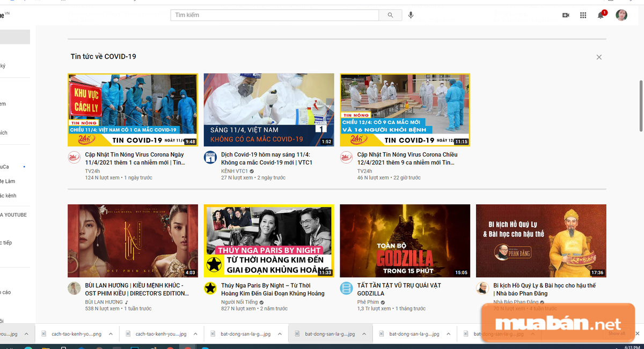Dismiss the Tin tức về COVID-19 section

point(599,57)
